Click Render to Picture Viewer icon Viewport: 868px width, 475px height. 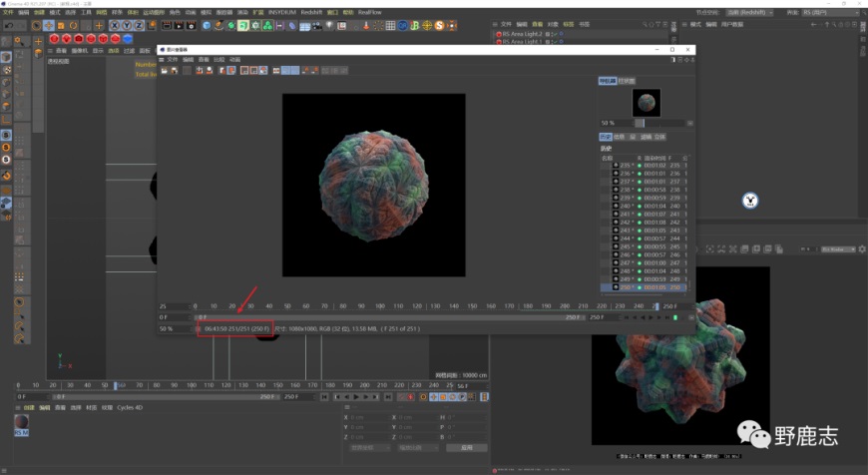tap(179, 26)
